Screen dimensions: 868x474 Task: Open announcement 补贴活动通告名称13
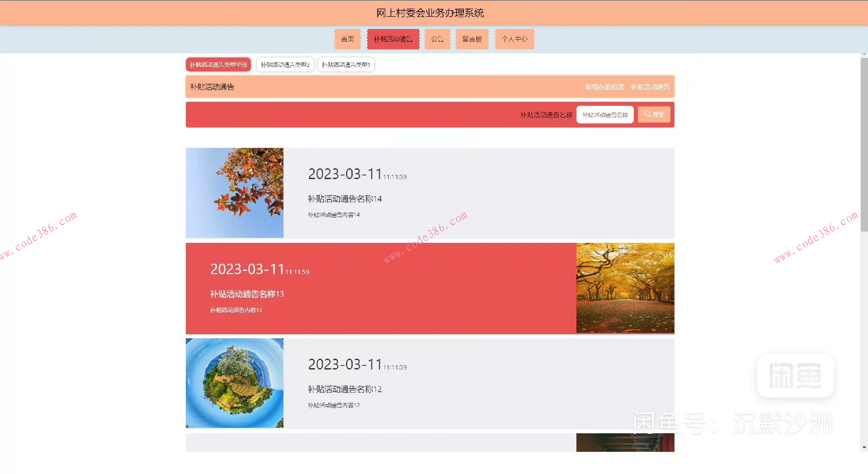point(246,294)
